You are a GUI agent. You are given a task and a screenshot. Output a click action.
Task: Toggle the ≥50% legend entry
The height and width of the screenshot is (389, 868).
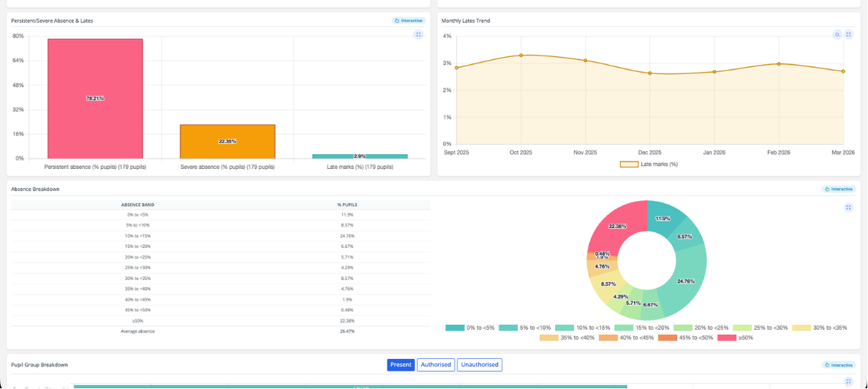(x=735, y=338)
